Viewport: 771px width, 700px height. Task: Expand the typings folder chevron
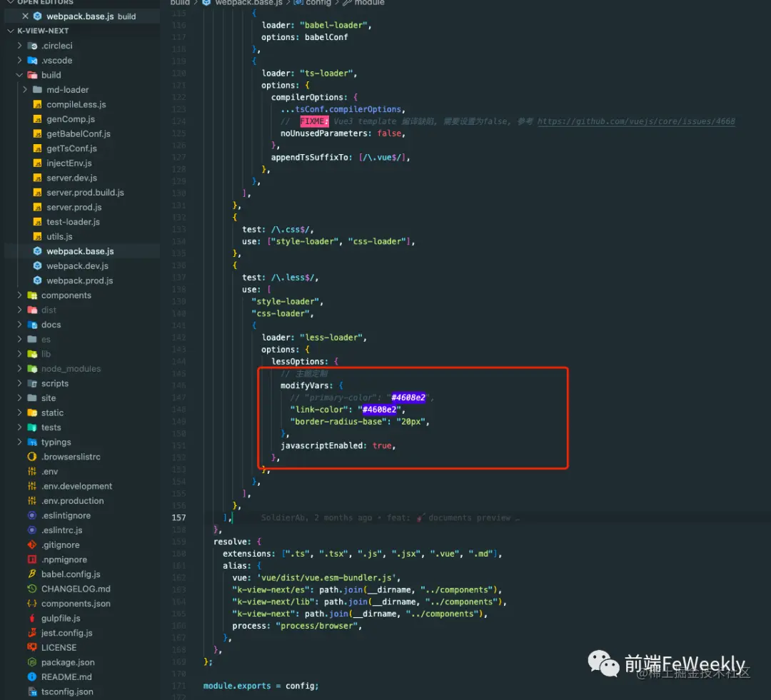pyautogui.click(x=20, y=442)
